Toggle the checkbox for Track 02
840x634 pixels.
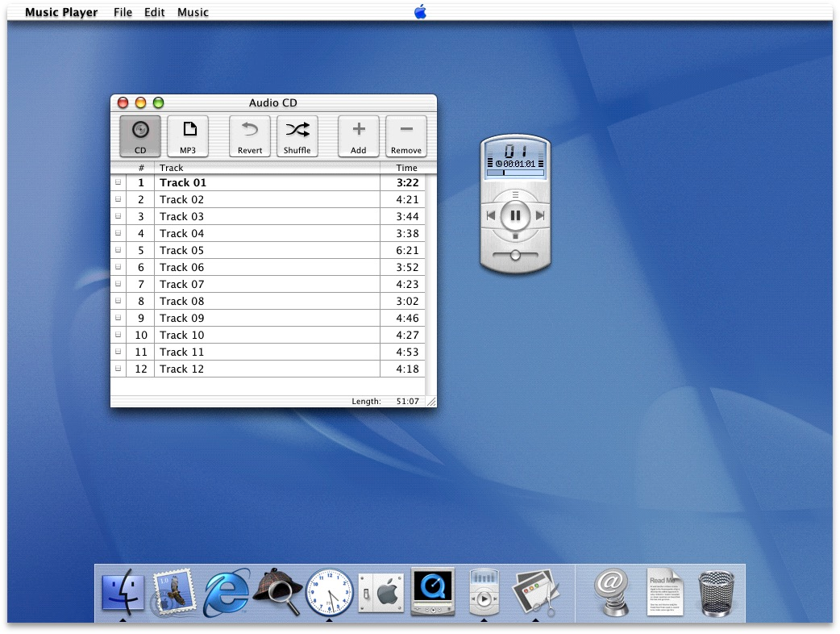click(119, 199)
